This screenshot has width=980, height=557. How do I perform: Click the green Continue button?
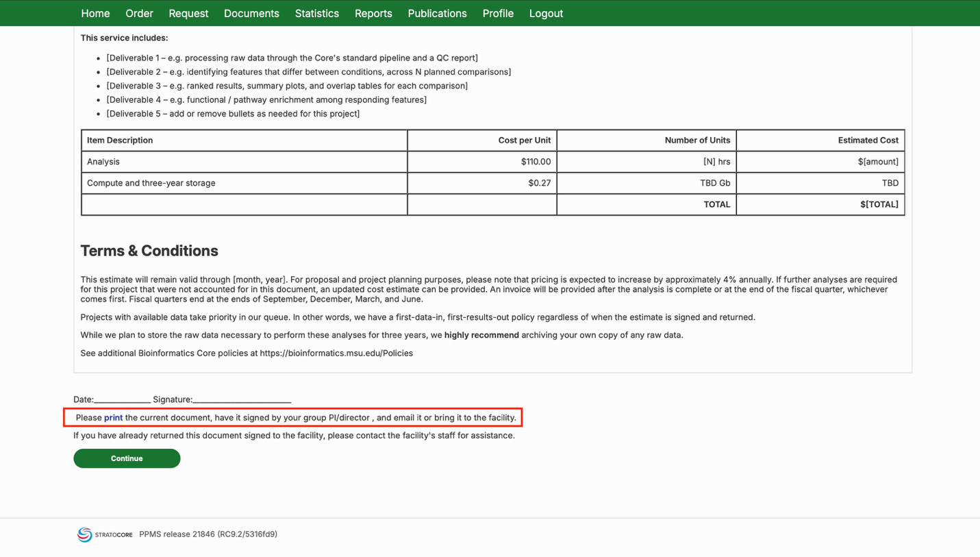(127, 458)
